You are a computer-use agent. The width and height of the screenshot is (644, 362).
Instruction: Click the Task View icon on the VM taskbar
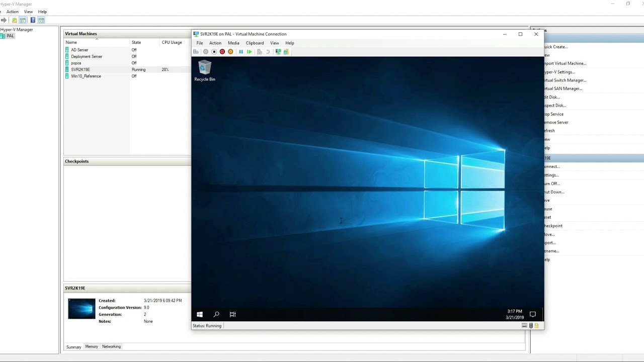(x=232, y=314)
